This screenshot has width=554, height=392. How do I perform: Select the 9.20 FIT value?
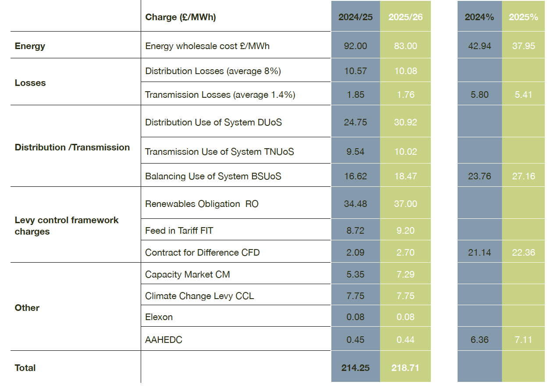pyautogui.click(x=405, y=231)
